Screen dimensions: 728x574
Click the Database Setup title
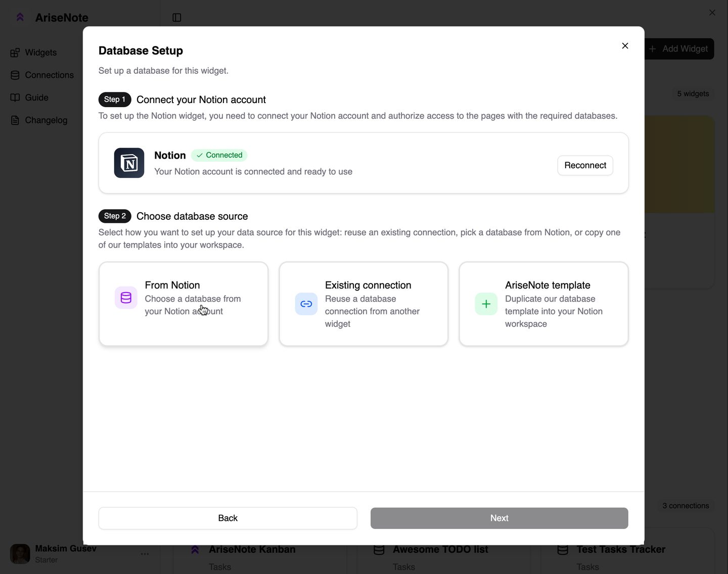pyautogui.click(x=141, y=51)
